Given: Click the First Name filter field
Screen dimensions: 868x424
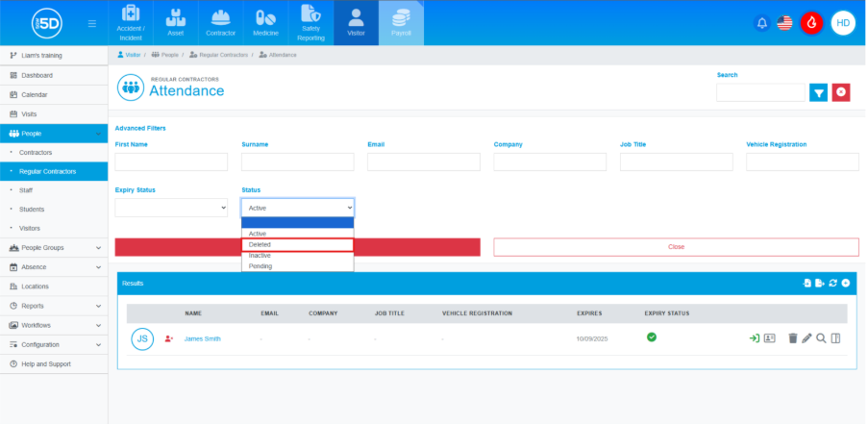Looking at the screenshot, I should 171,162.
